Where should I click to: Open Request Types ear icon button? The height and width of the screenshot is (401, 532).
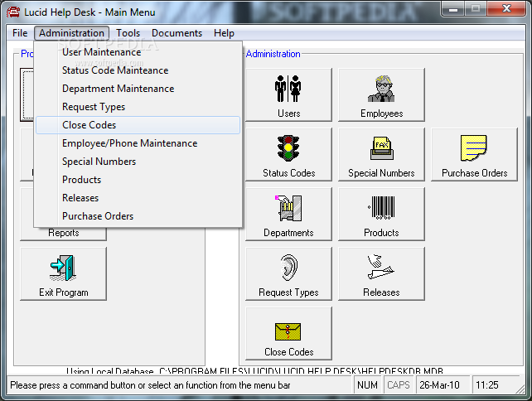288,273
